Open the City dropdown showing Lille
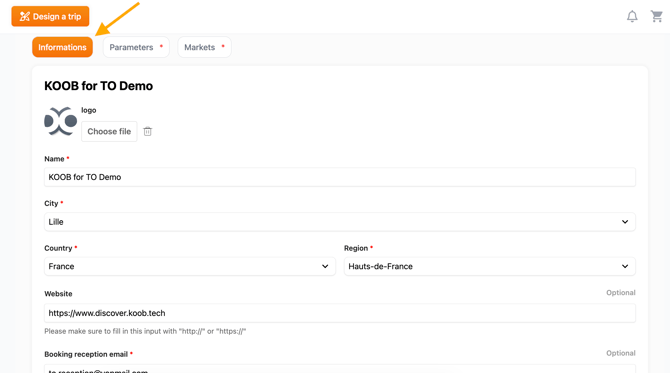Viewport: 670px width, 373px height. pyautogui.click(x=340, y=222)
